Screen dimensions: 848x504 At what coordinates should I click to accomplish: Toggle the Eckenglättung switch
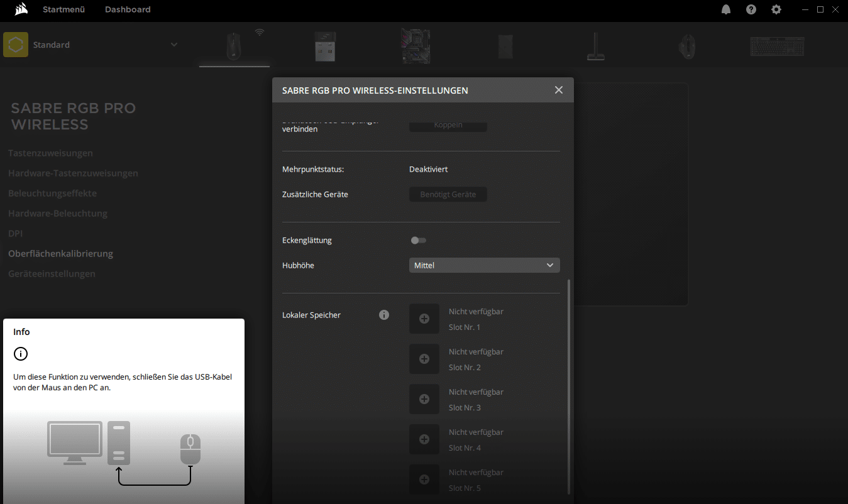418,241
